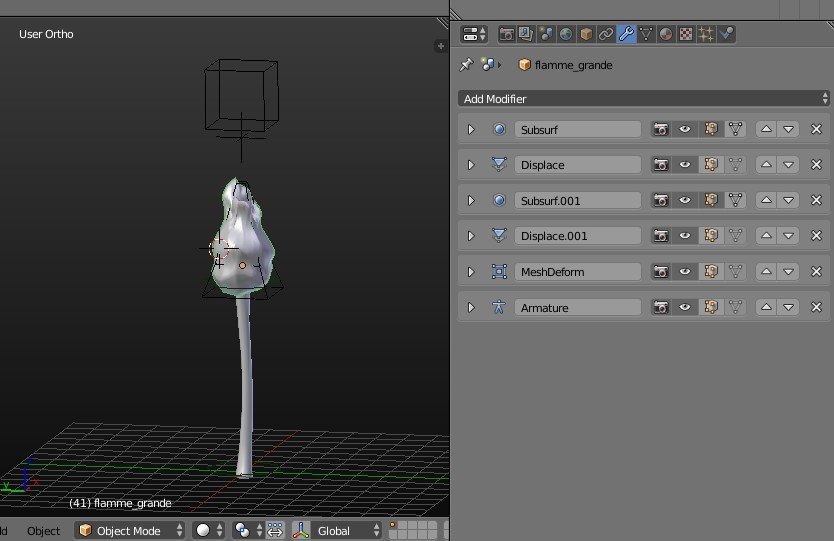Open the Object properties tab

tap(586, 34)
